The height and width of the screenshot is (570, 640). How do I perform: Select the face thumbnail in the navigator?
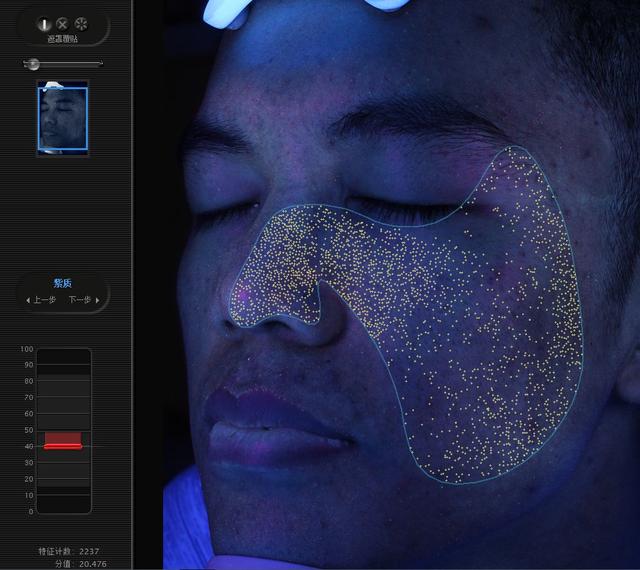click(62, 118)
